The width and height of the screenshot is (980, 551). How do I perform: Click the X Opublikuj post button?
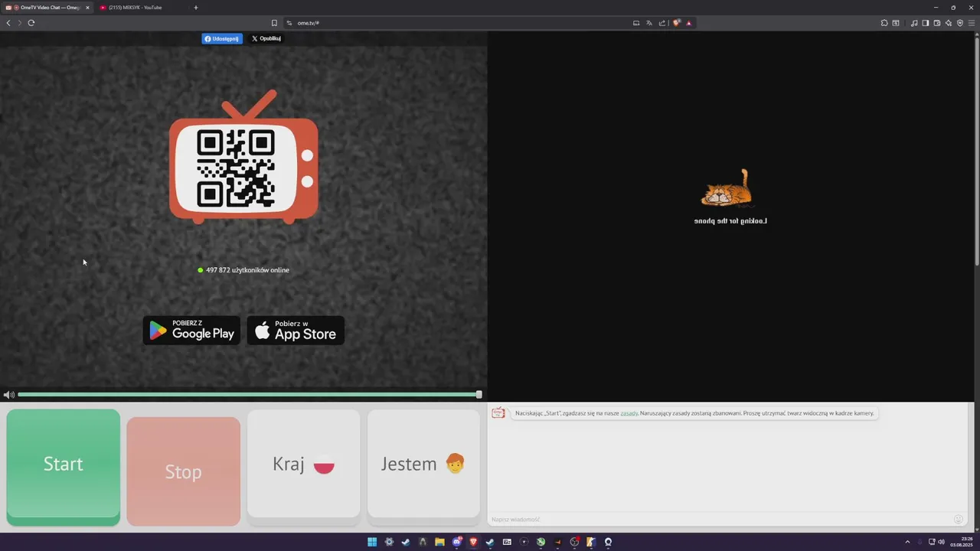pos(266,38)
